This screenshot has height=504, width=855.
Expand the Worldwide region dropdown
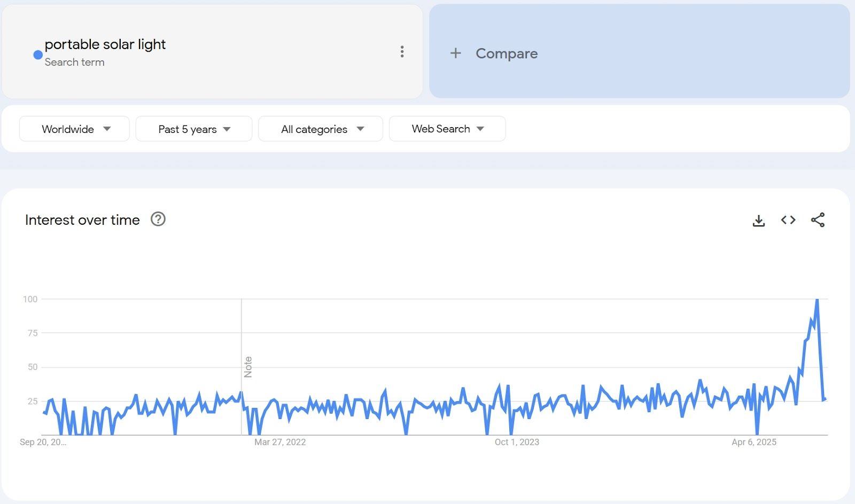[75, 129]
